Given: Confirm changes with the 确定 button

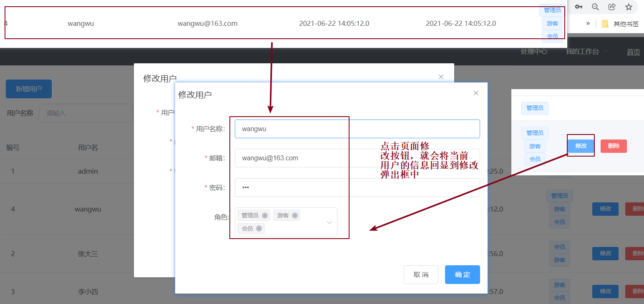Looking at the screenshot, I should [x=462, y=275].
